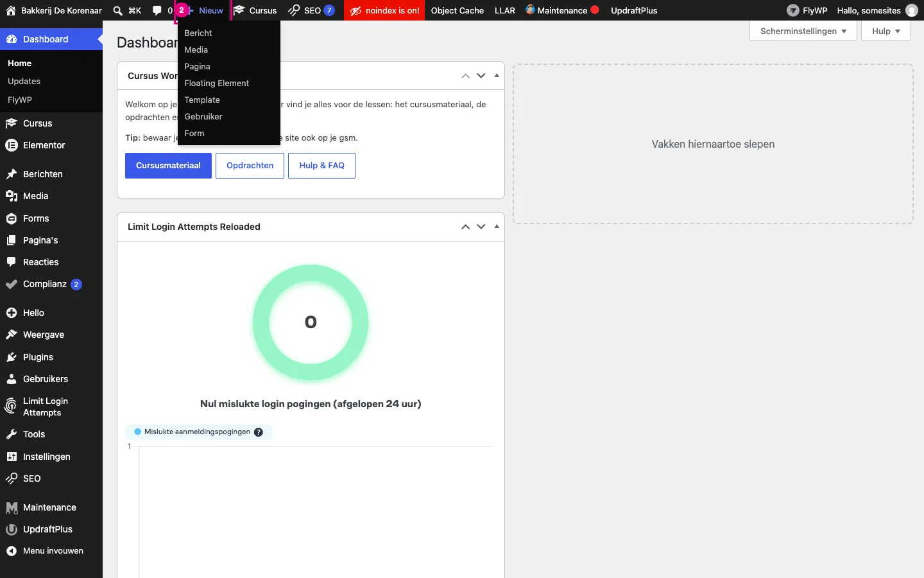The height and width of the screenshot is (578, 924).
Task: Click the Tools wrench icon
Action: click(x=12, y=434)
